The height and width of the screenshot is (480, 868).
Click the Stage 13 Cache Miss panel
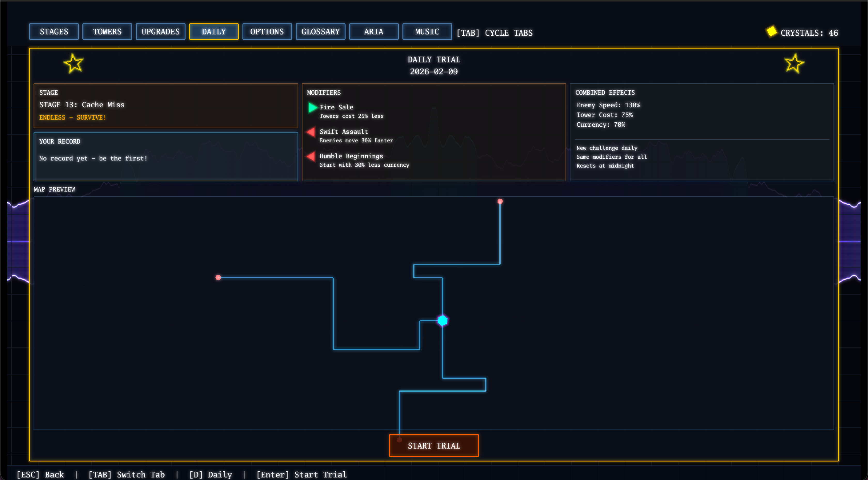click(165, 105)
